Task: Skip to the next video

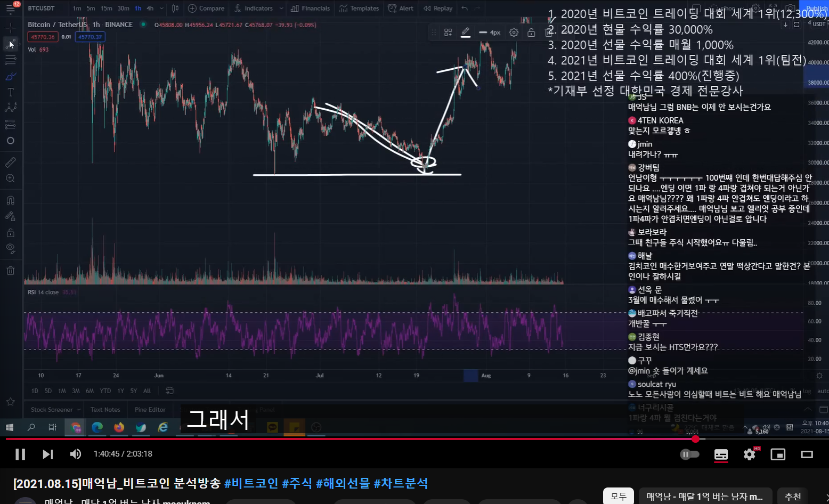Action: [x=47, y=454]
